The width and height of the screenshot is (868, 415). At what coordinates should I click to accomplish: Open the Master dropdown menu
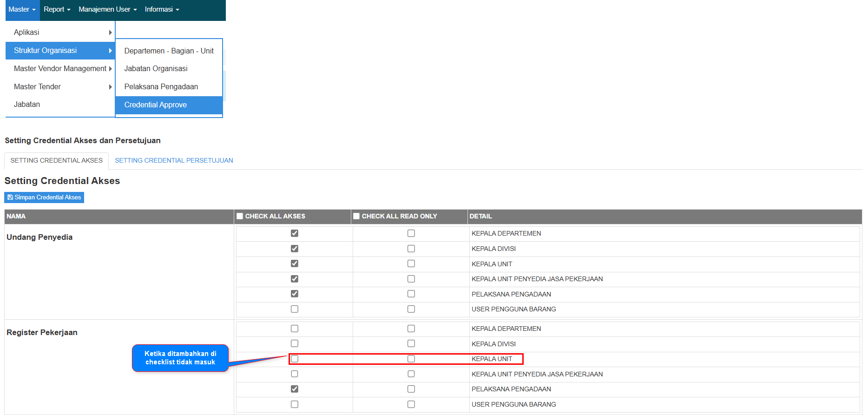[x=22, y=9]
